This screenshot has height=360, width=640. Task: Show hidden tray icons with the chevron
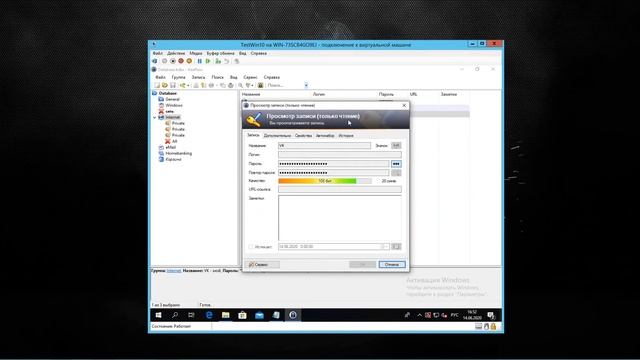[x=419, y=315]
